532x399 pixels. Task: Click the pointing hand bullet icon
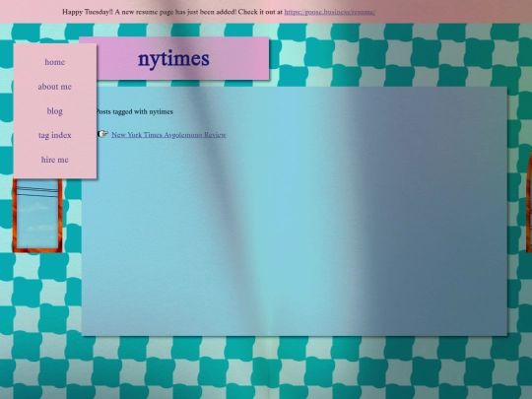tap(102, 134)
